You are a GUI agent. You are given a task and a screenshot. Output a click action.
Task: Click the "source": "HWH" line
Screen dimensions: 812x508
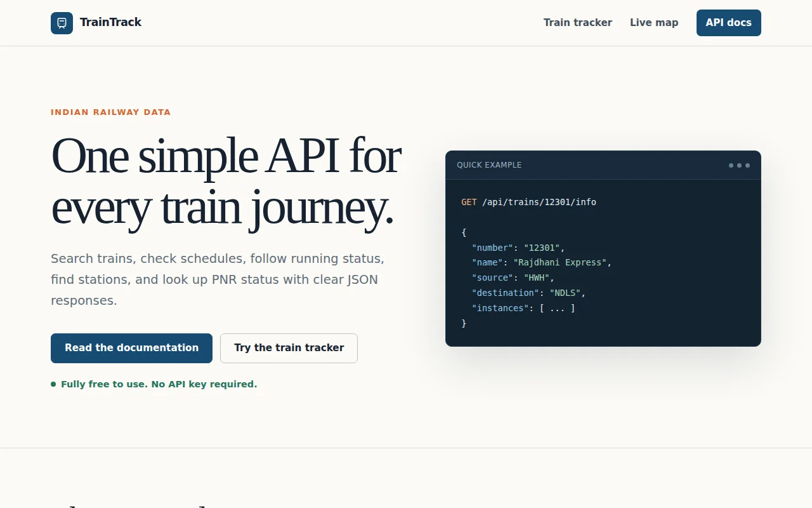pos(513,277)
